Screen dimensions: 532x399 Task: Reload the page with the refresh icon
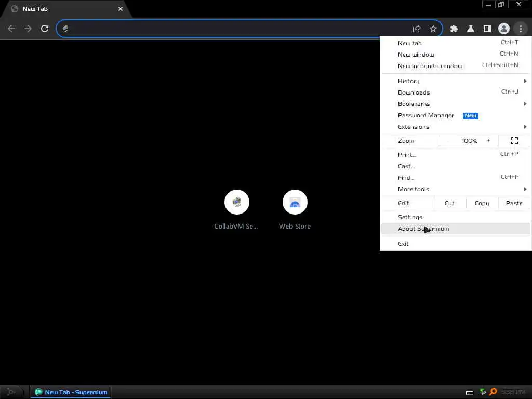tap(45, 29)
